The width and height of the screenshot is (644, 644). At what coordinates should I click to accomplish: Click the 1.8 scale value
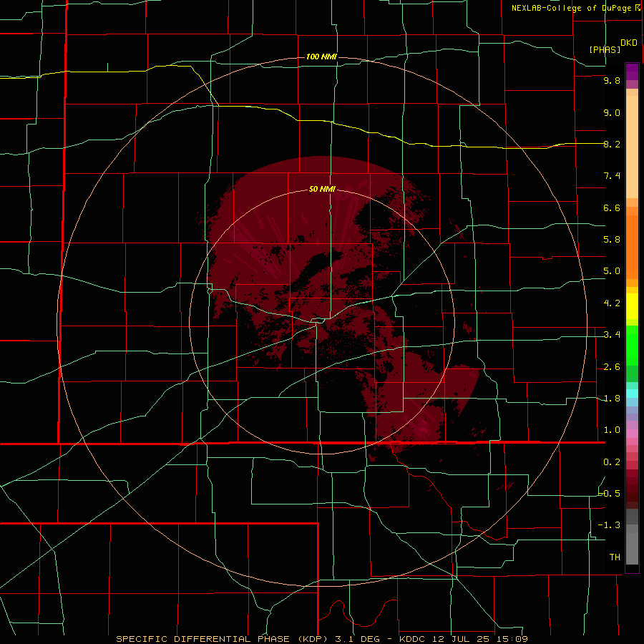point(612,399)
